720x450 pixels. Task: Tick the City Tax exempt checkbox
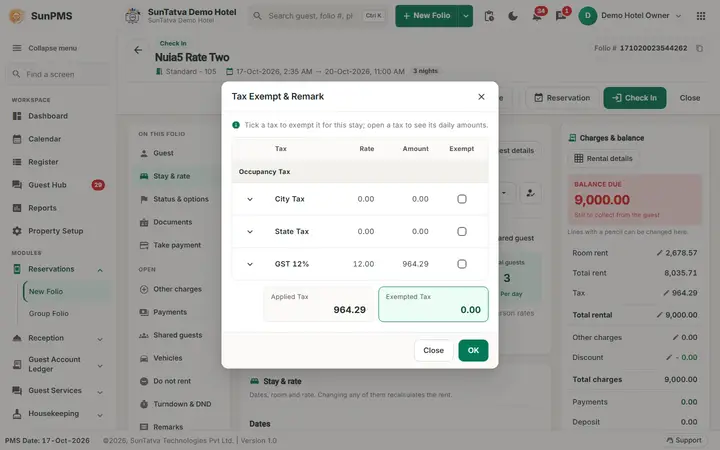point(462,199)
